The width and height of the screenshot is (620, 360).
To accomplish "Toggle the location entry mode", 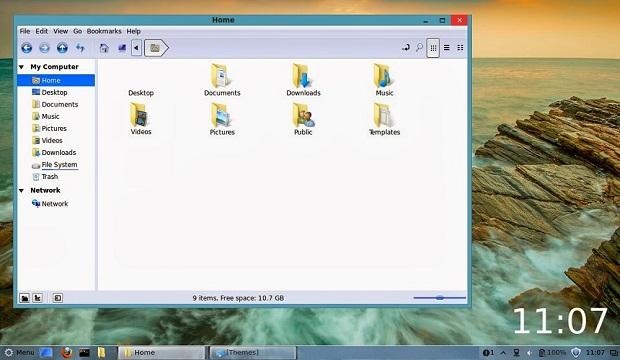I will 406,47.
